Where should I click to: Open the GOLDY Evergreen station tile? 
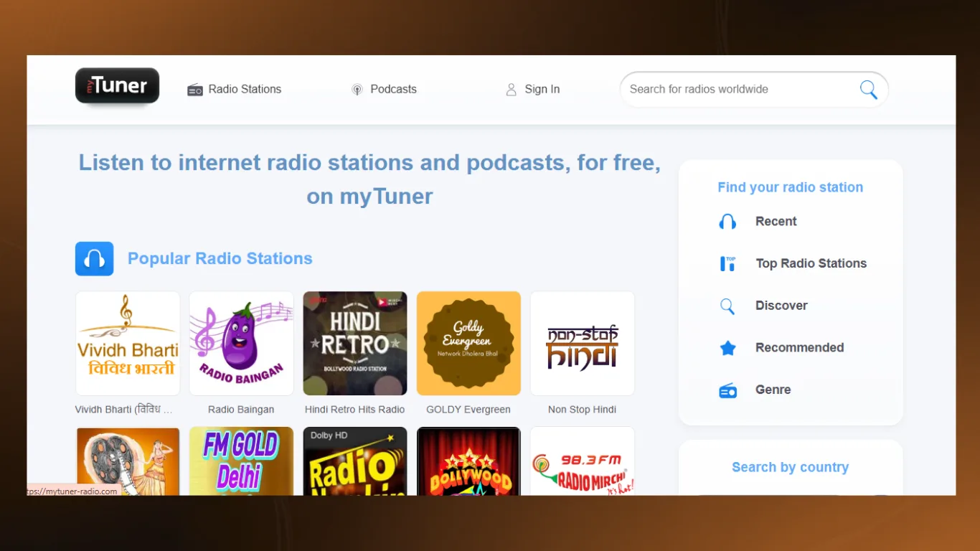468,343
